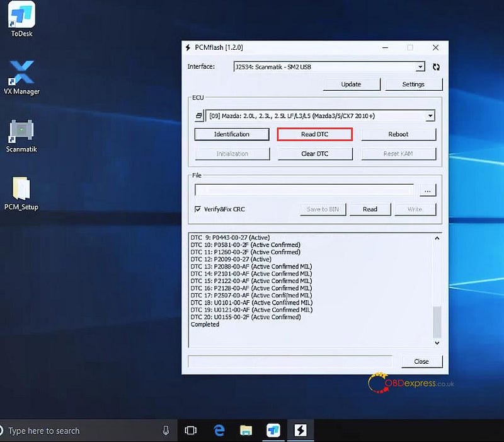Viewport: 504px width, 442px height.
Task: Click the Read DTC button
Action: (x=314, y=134)
